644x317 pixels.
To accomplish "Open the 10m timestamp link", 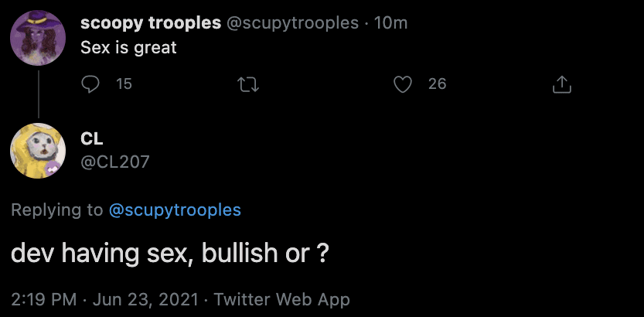I will (390, 22).
